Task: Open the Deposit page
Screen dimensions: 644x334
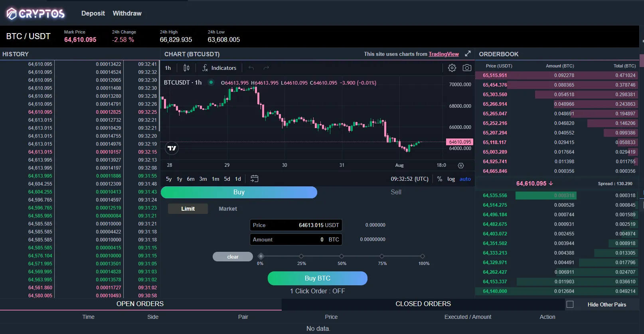Action: (93, 13)
